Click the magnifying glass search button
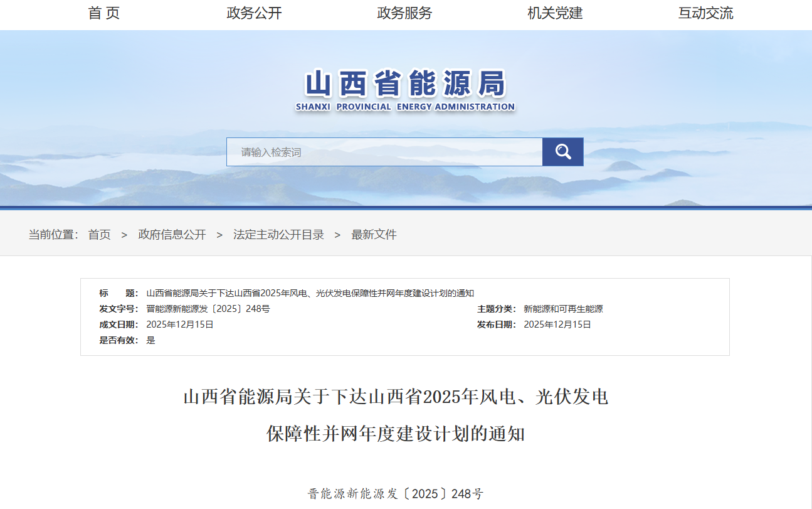812x509 pixels. [562, 152]
